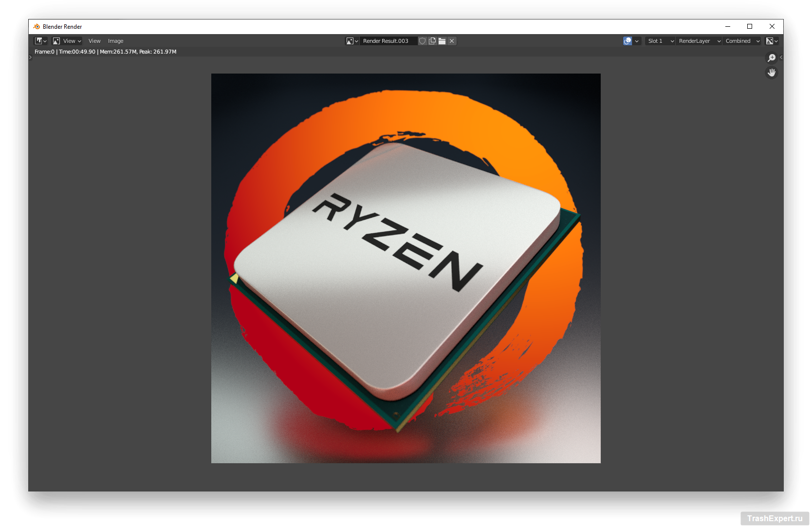Expand the left toolbar region arrow
Screen dimensions: 812x528
click(x=30, y=57)
